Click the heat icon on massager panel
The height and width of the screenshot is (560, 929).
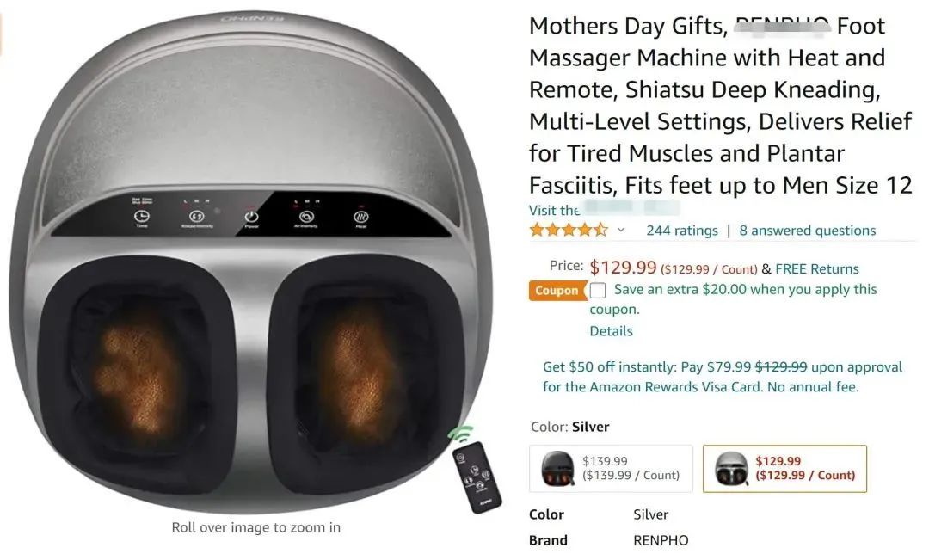(360, 217)
